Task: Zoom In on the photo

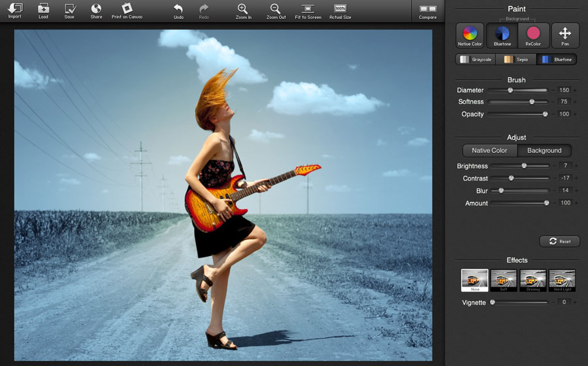Action: (242, 9)
